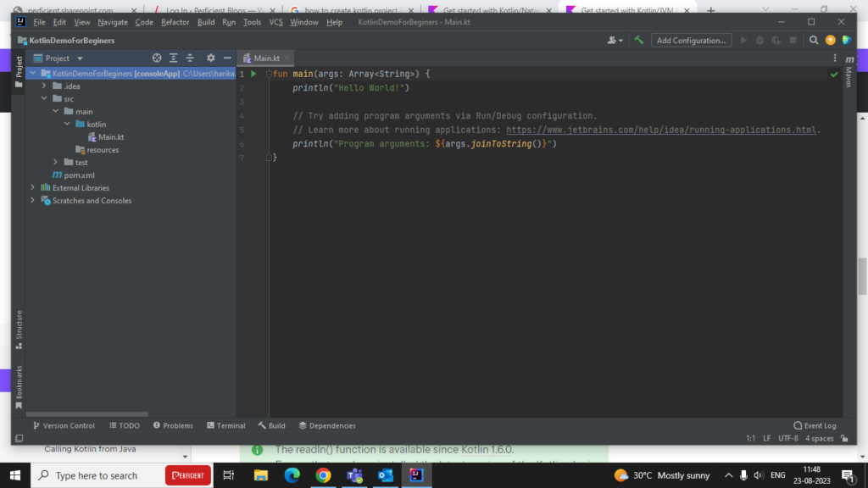Image resolution: width=868 pixels, height=488 pixels.
Task: Select pom.xml in the project tree
Action: point(79,175)
